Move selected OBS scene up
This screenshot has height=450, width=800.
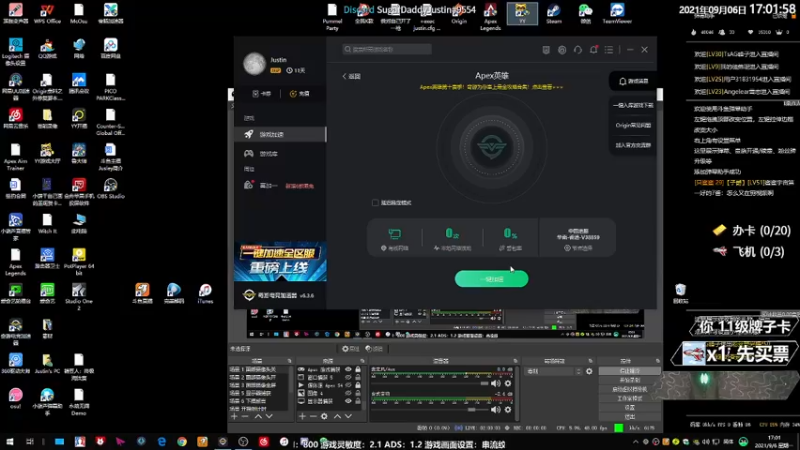258,416
